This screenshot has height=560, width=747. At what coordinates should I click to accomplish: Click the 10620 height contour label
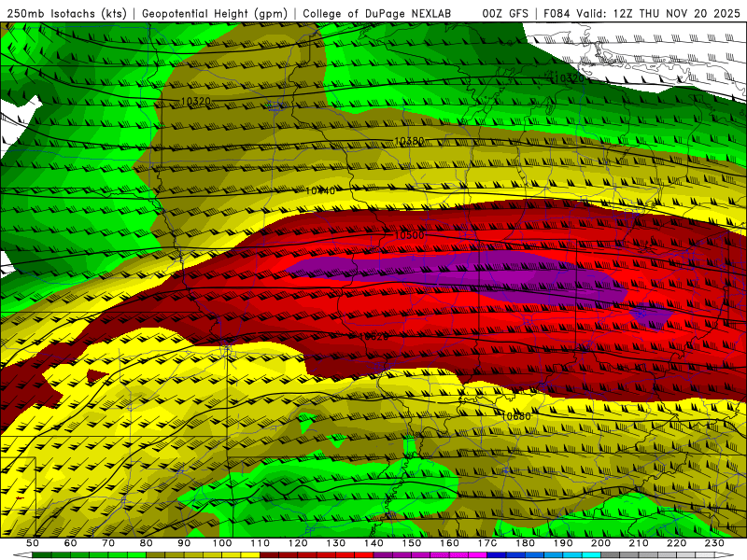pyautogui.click(x=373, y=337)
